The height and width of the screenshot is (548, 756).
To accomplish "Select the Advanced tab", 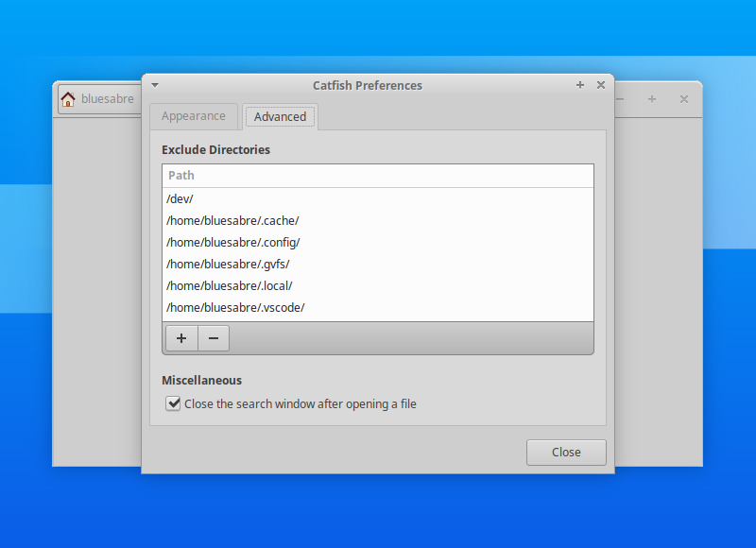I will [x=280, y=116].
